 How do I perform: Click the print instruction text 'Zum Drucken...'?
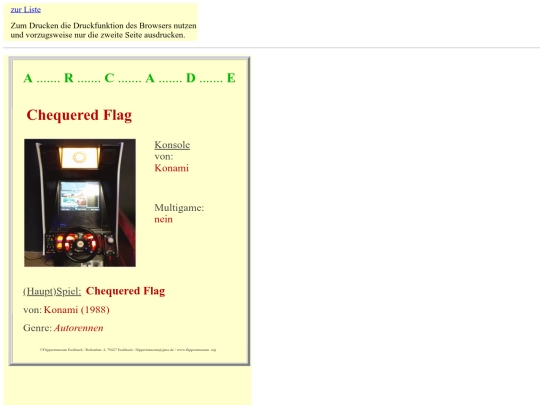point(103,30)
